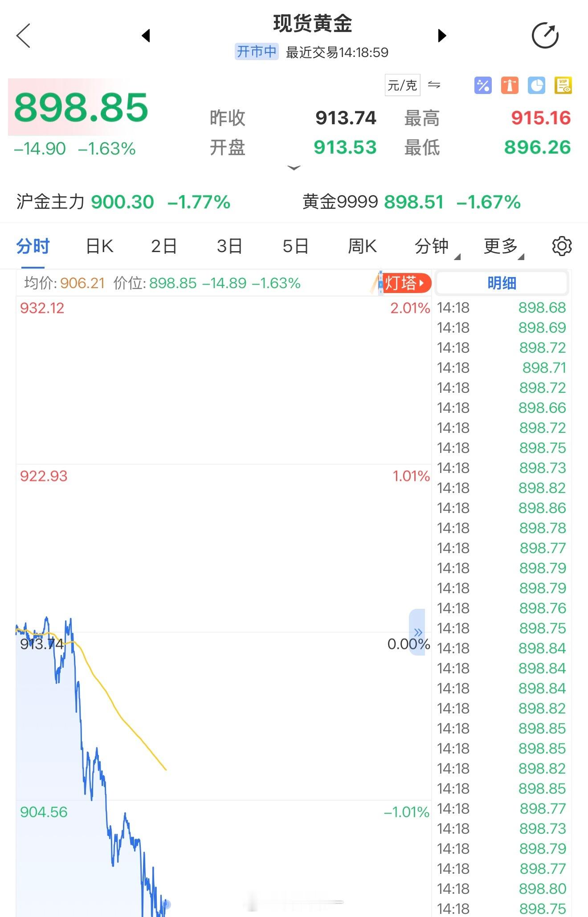Screen dimensions: 588x917
Task: Tap the -1.01% axis label
Action: point(407,812)
